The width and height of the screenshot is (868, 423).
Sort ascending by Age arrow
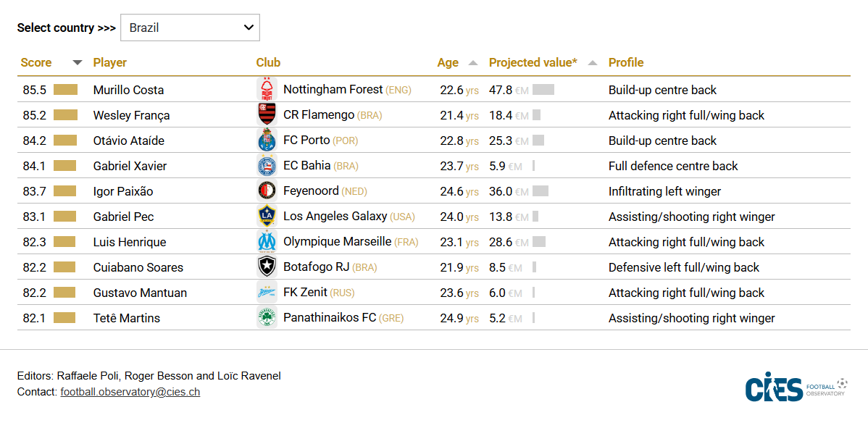coord(473,63)
